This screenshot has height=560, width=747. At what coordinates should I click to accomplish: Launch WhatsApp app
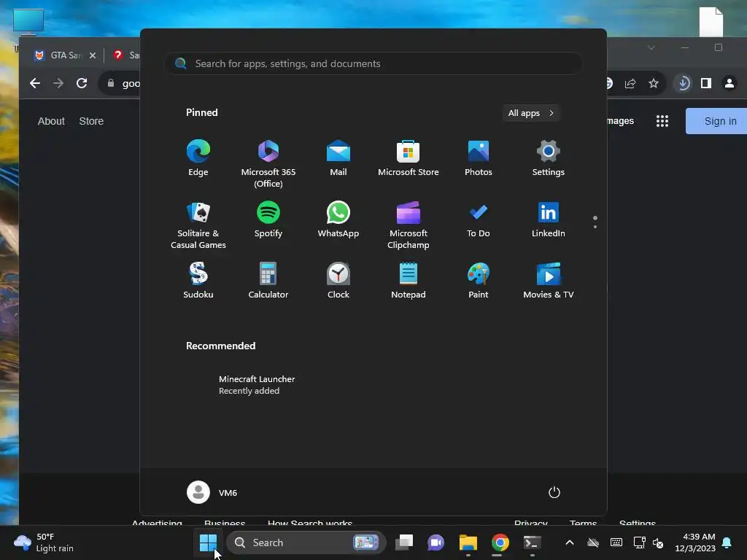[338, 219]
